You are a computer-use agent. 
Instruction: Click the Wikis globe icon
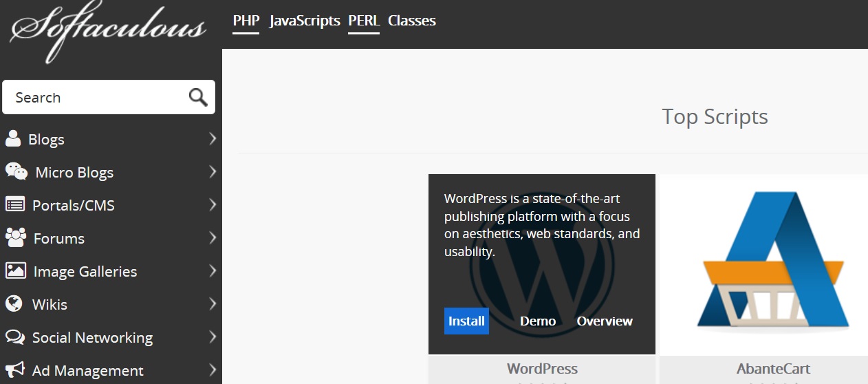pos(14,303)
